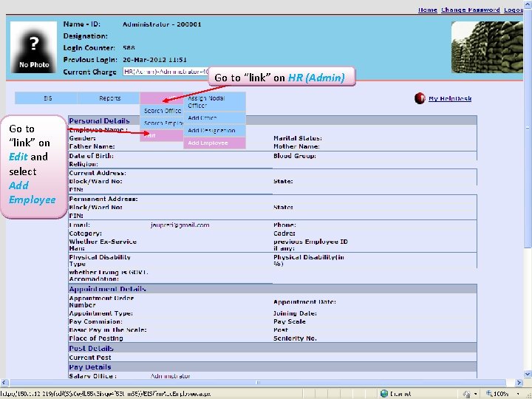
Task: Choose Assign Nodal Officer submenu item
Action: click(214, 102)
